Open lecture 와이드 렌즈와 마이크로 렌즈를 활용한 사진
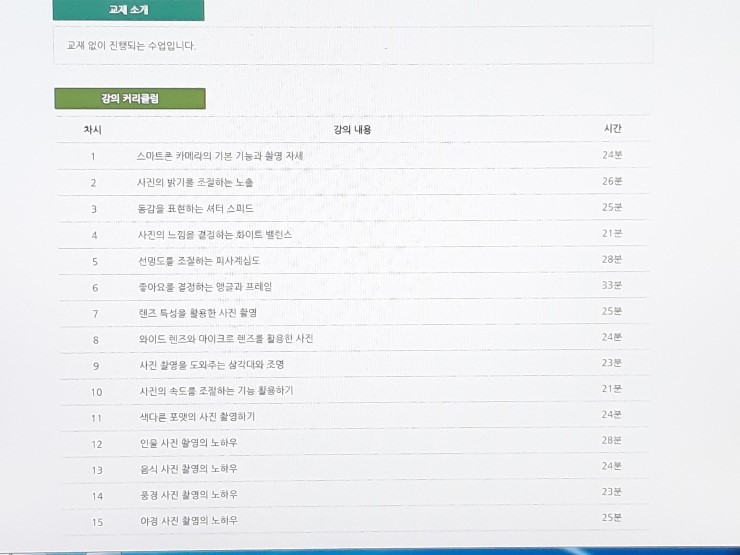The height and width of the screenshot is (555, 740). [x=226, y=338]
